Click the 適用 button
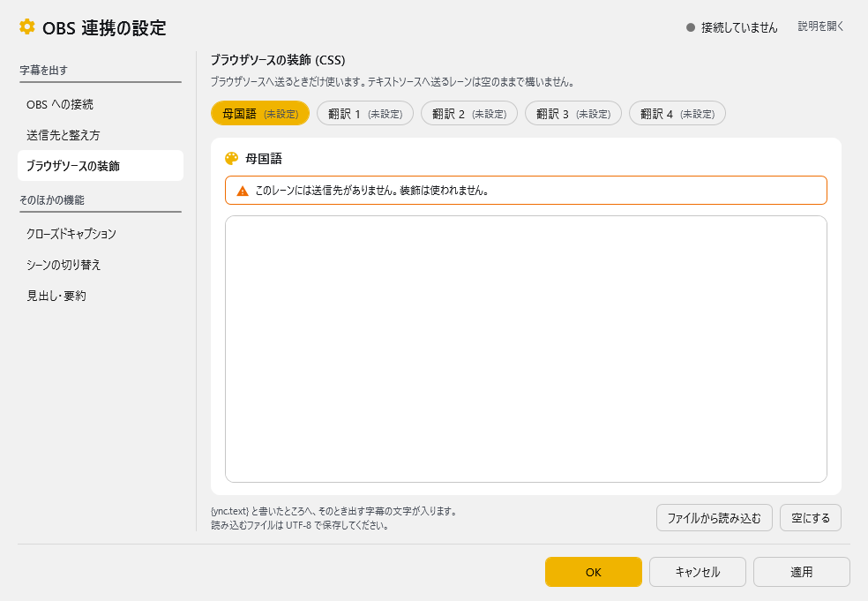The height and width of the screenshot is (601, 868). pos(802,572)
